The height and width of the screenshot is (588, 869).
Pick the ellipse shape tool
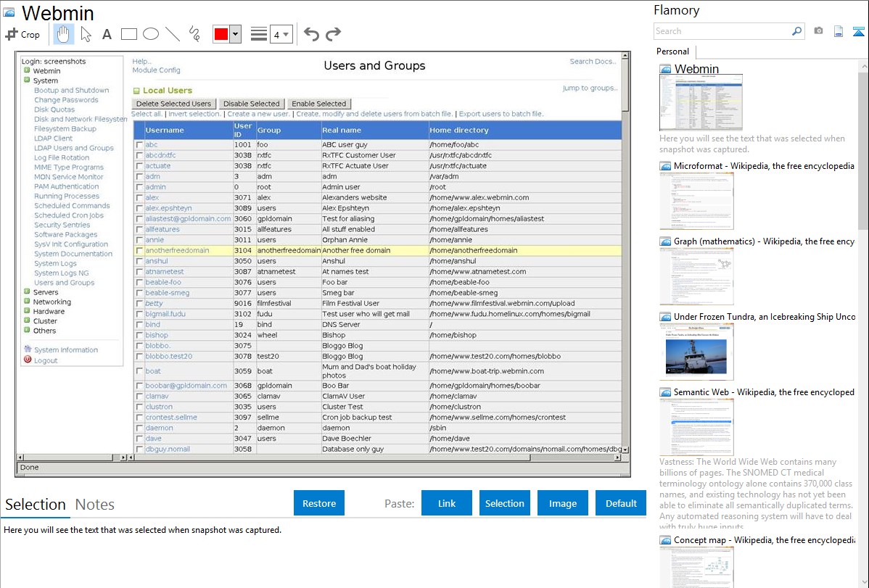tap(151, 34)
